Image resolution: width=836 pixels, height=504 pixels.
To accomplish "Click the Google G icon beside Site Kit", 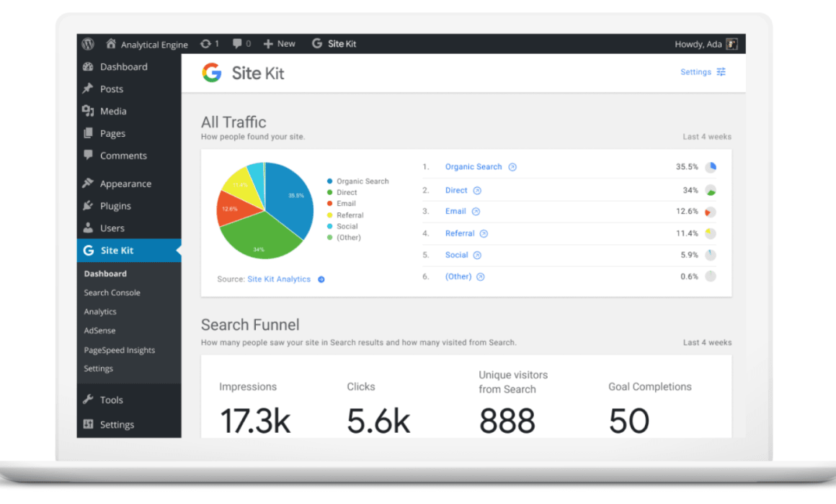I will 89,251.
